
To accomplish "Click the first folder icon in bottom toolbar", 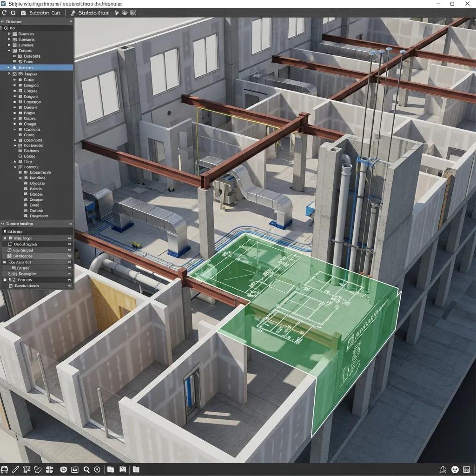I will [111, 469].
